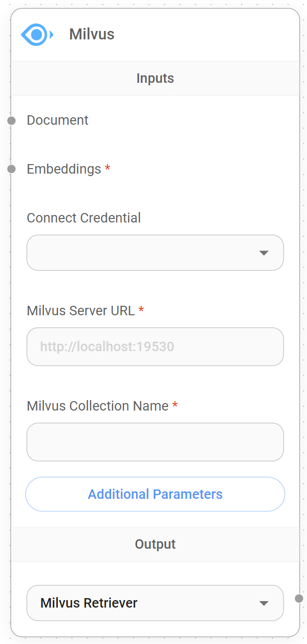Open the Connect Credential dropdown
The image size is (307, 644).
(x=155, y=253)
